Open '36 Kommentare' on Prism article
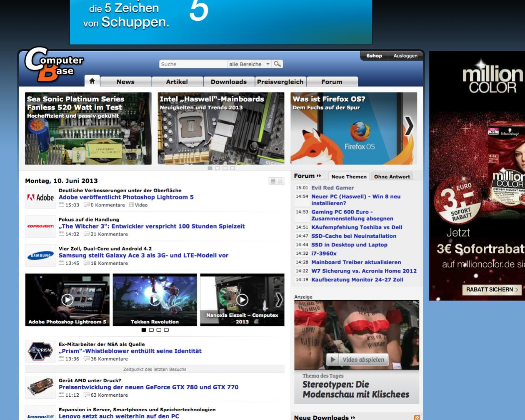This screenshot has width=525, height=420. click(x=106, y=359)
